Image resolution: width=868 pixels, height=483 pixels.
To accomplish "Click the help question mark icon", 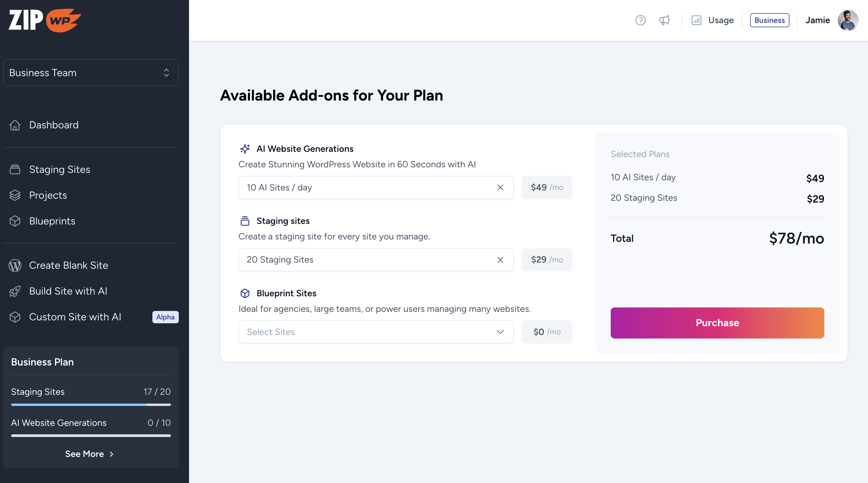I will click(640, 20).
